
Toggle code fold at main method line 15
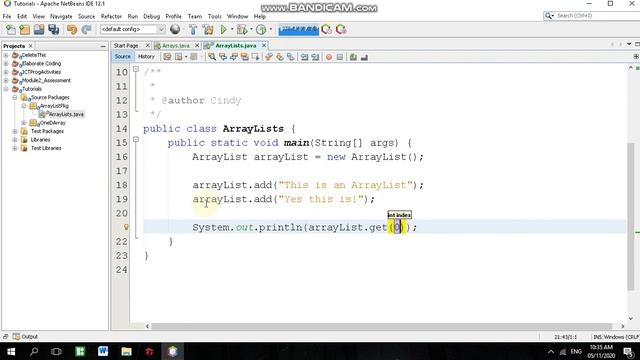point(136,140)
